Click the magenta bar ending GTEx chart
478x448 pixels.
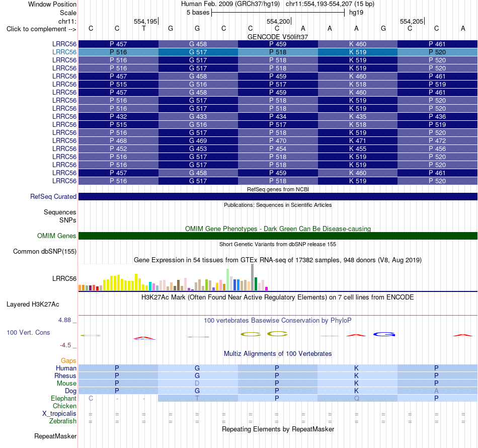tap(267, 288)
